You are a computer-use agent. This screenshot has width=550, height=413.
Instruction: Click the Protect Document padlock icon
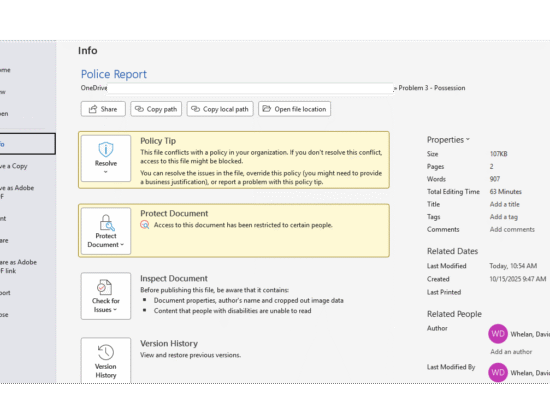(106, 222)
